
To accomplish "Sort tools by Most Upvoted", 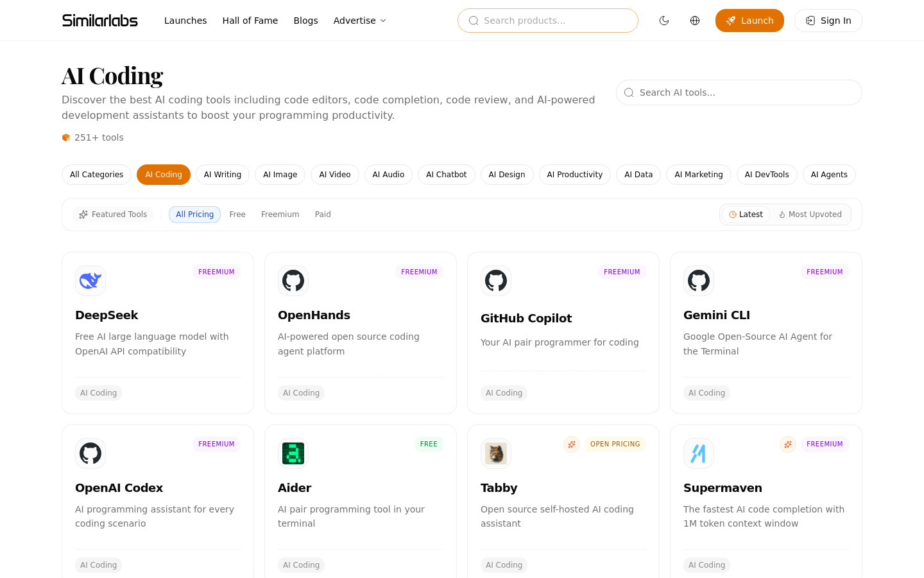I will [810, 215].
